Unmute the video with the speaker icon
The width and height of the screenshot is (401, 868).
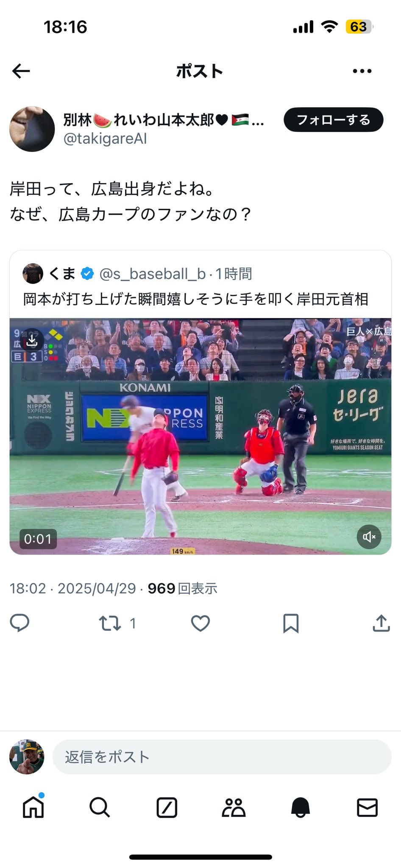(x=369, y=537)
